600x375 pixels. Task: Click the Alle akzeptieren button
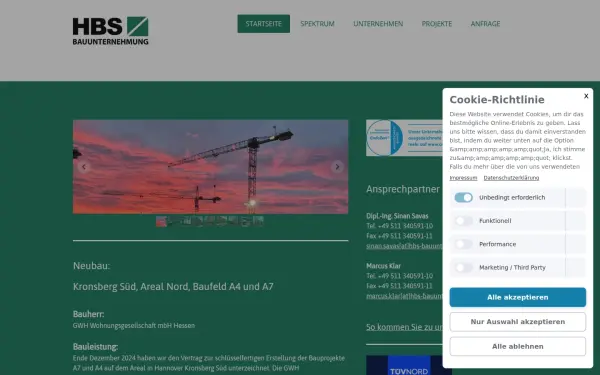point(517,297)
